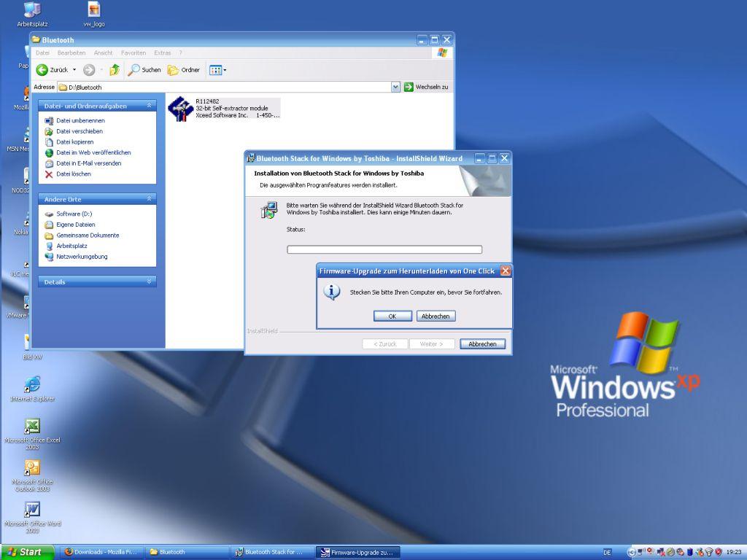Open the Favoriten menu
Image resolution: width=747 pixels, height=560 pixels.
point(133,53)
